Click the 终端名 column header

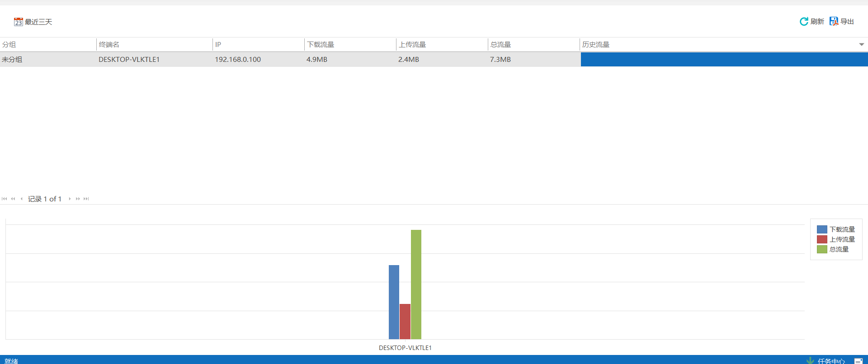tap(109, 44)
